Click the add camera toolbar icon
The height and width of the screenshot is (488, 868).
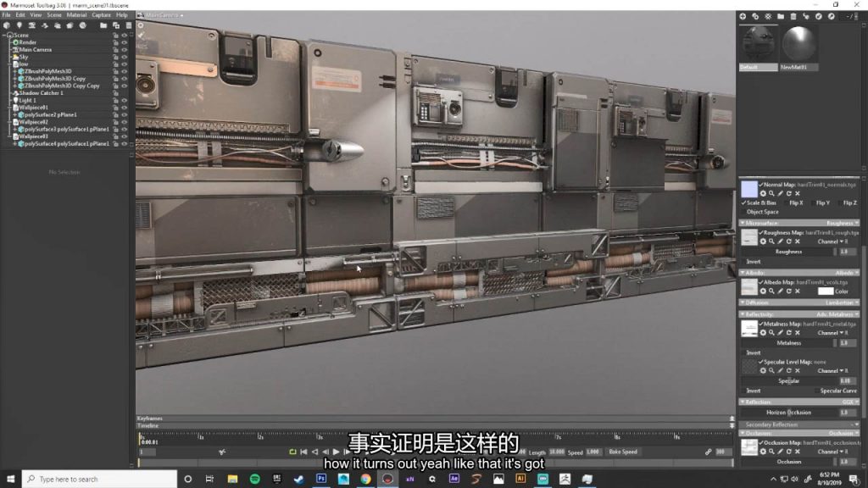click(x=31, y=25)
